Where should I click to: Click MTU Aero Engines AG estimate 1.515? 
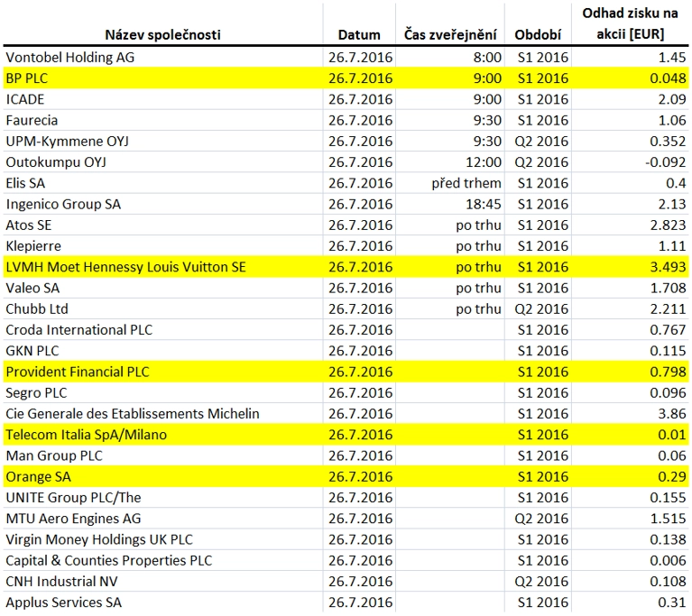tap(668, 519)
